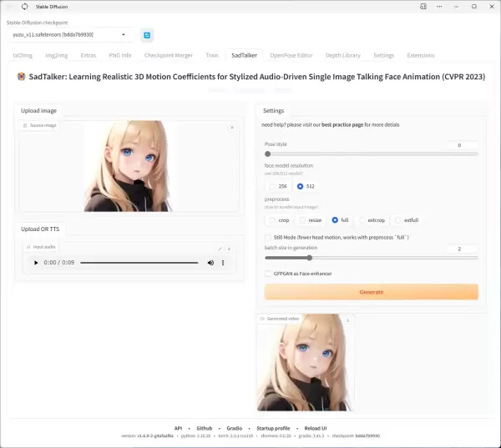The width and height of the screenshot is (501, 448).
Task: Open the Depth Library tab
Action: 343,55
